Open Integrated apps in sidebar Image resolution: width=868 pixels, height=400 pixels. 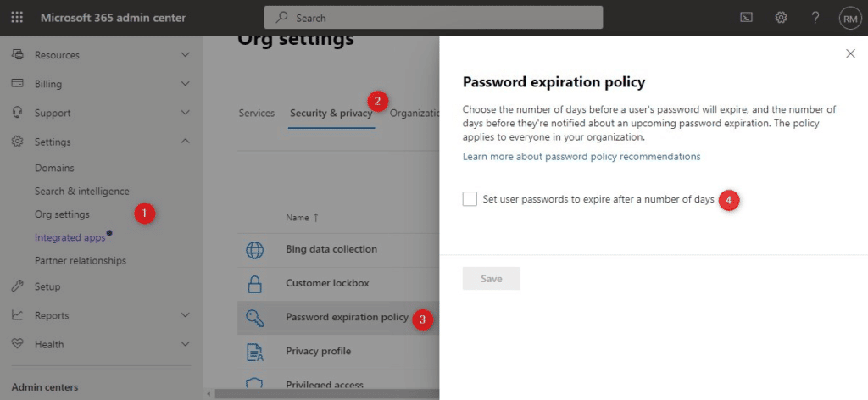click(x=70, y=237)
